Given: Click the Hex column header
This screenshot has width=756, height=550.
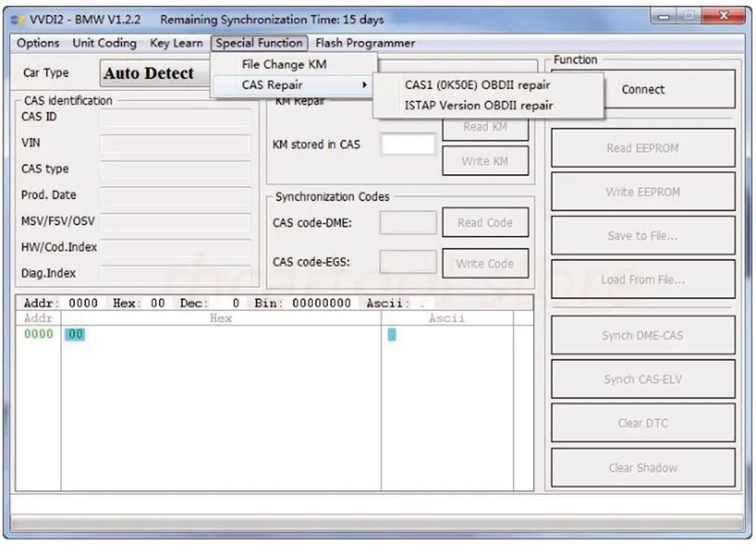Looking at the screenshot, I should coord(221,318).
